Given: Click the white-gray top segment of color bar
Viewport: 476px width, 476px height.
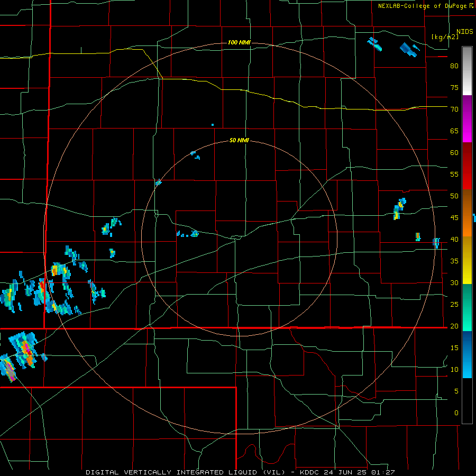Looking at the screenshot, I should click(x=467, y=71).
